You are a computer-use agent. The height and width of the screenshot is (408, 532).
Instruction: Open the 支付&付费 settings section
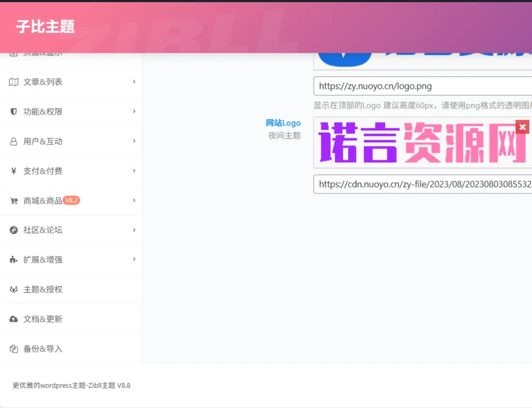(x=71, y=171)
